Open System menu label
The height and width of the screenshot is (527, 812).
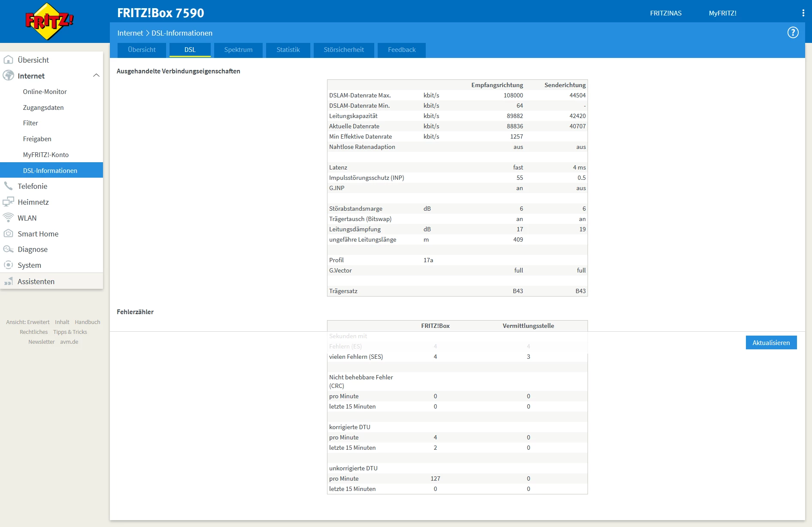[29, 265]
